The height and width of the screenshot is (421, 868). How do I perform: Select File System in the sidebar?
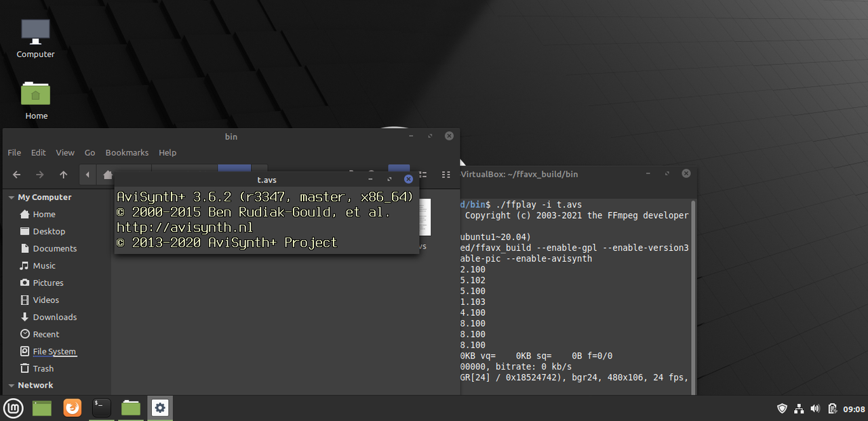click(x=54, y=351)
